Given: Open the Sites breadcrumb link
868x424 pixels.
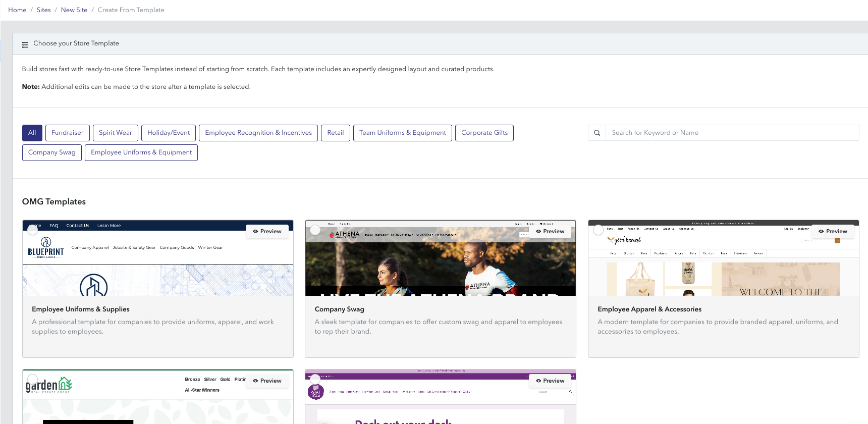Looking at the screenshot, I should click(44, 10).
